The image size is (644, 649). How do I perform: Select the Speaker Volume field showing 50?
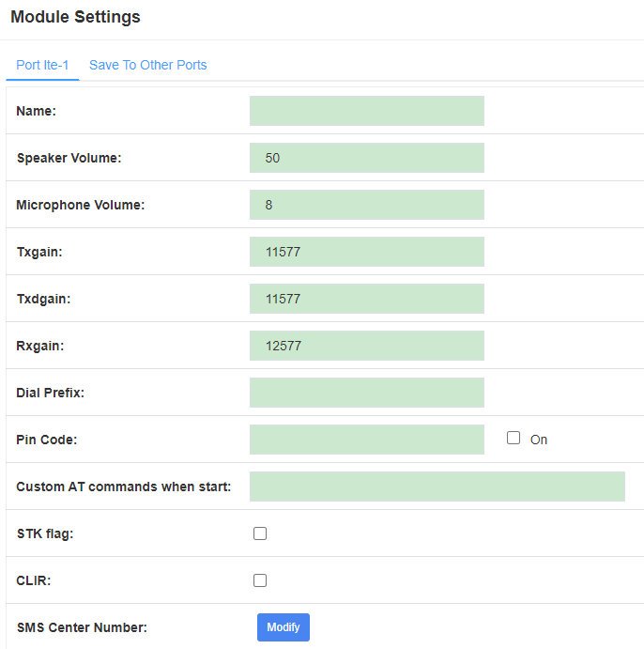pos(367,158)
